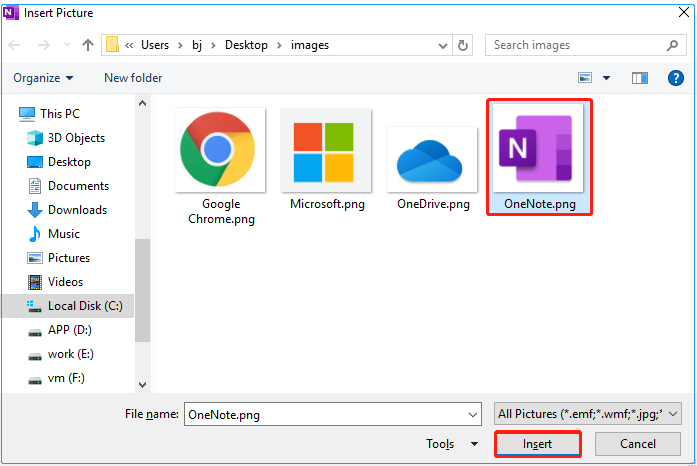Click images in the address path
This screenshot has height=466, width=697.
click(310, 45)
